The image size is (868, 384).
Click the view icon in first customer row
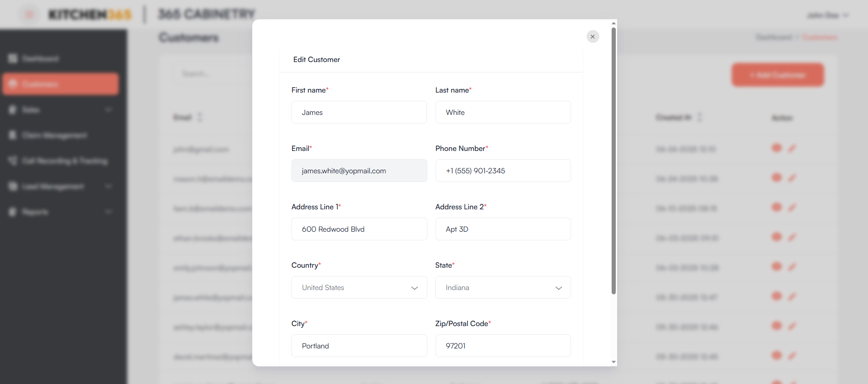(x=777, y=148)
